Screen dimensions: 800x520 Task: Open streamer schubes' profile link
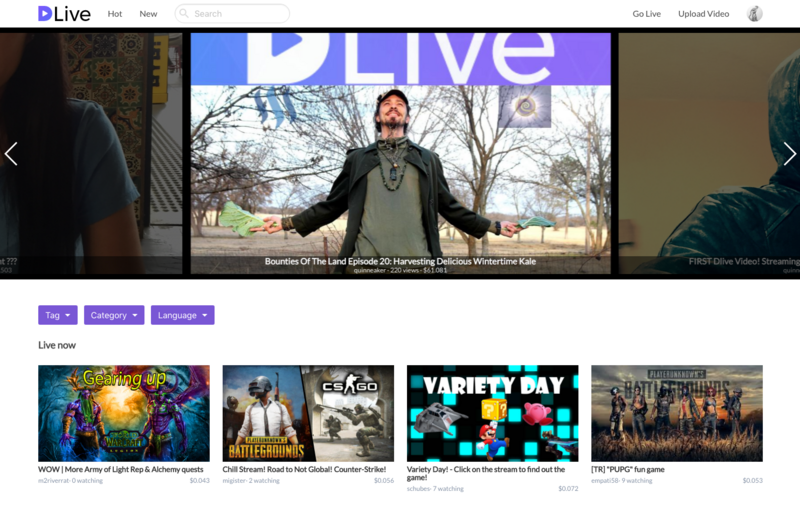click(x=418, y=489)
